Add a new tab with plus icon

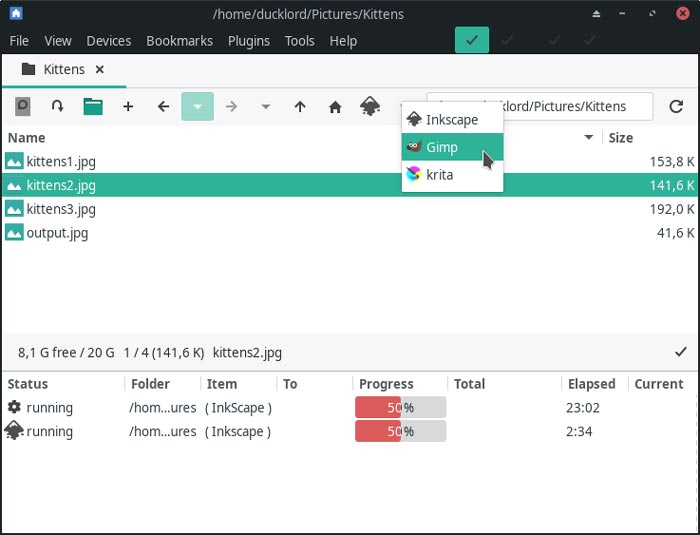(128, 106)
